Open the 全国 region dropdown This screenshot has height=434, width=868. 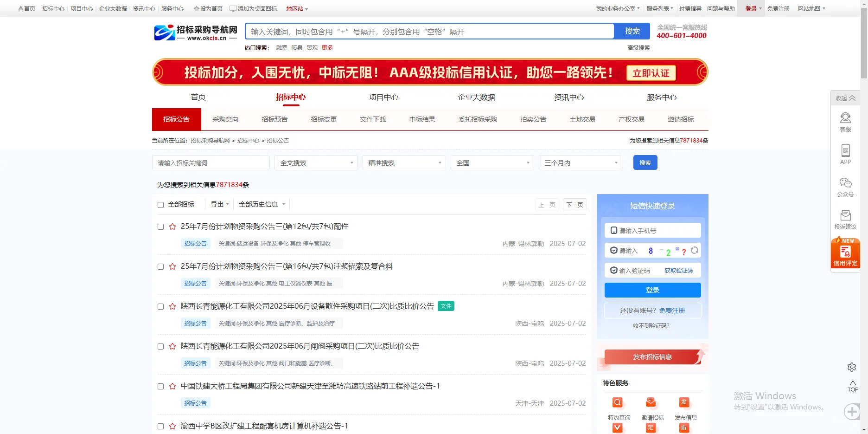(491, 162)
